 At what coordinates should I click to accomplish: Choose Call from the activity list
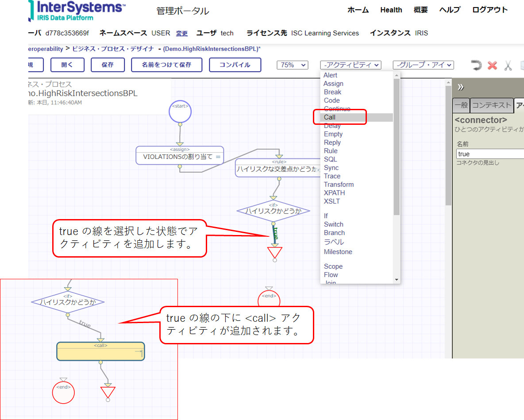pyautogui.click(x=330, y=117)
